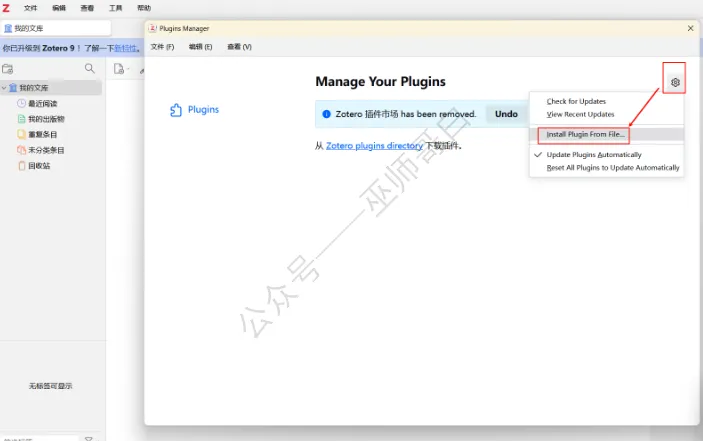Open 文件 menu in Zotero main window

[x=30, y=8]
